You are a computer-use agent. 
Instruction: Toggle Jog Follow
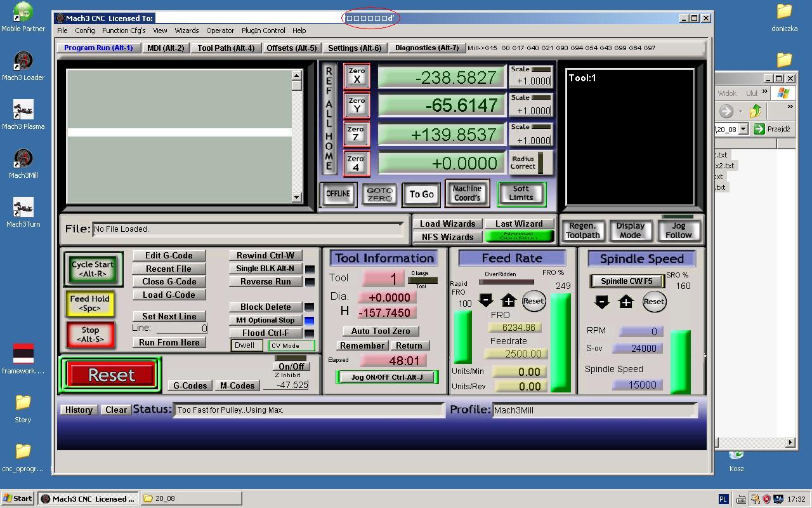click(678, 230)
